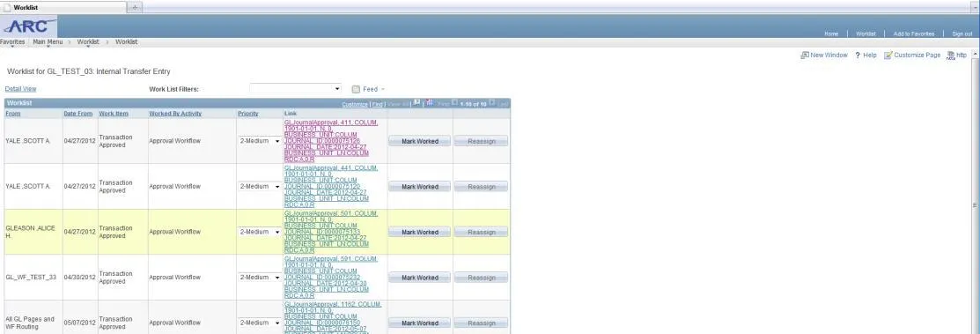
Task: Open GLJournalApproval 1162 link
Action: pos(333,318)
